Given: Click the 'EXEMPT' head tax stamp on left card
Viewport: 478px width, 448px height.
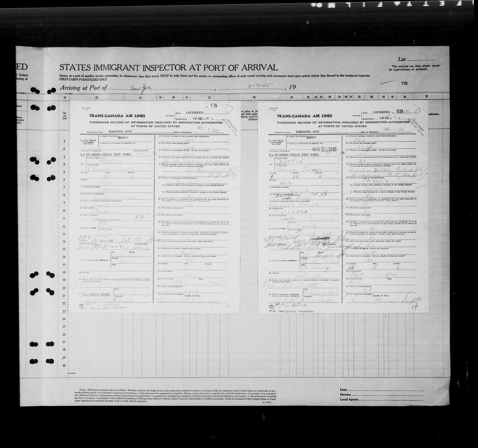Looking at the screenshot, I should [123, 138].
